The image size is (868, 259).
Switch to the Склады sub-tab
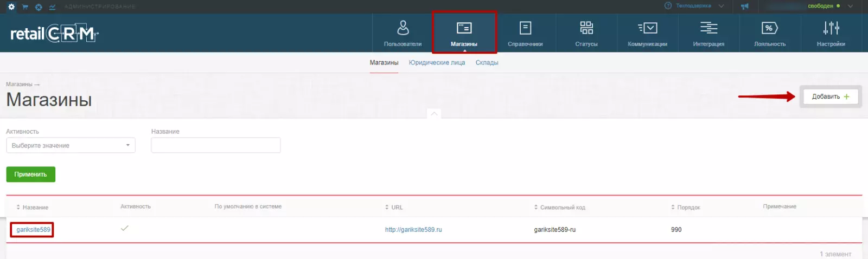487,63
